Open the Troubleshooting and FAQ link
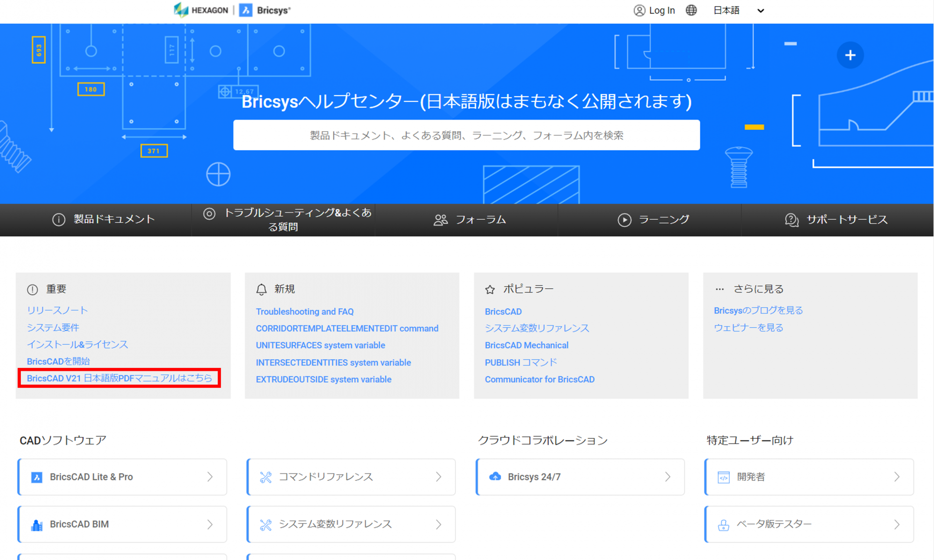934x560 pixels. click(305, 312)
